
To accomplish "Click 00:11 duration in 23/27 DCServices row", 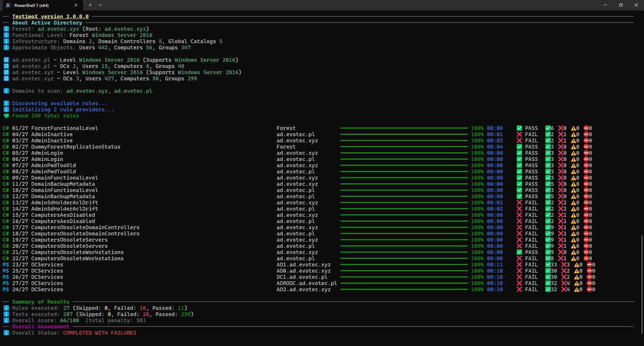I will coord(495,265).
